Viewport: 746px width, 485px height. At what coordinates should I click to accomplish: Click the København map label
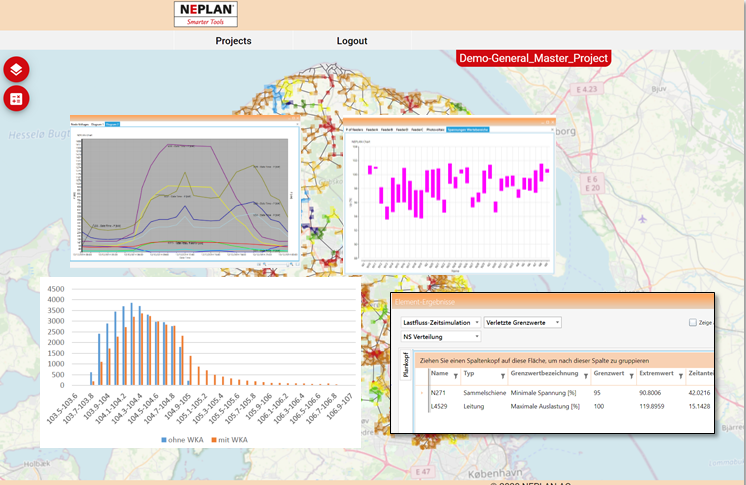tap(495, 474)
